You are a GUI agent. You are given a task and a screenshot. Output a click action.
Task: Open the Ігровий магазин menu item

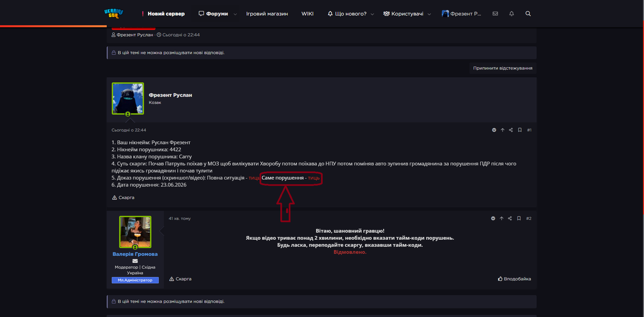(267, 14)
